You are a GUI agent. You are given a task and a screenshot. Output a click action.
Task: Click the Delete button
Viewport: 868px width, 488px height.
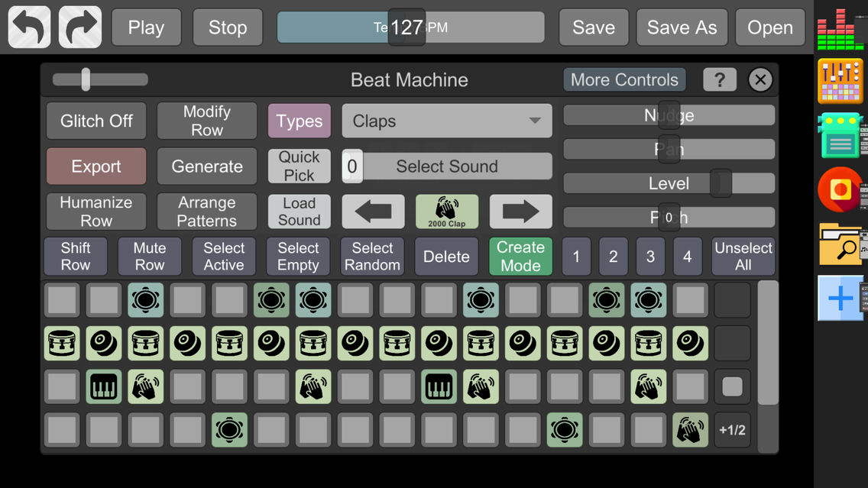pyautogui.click(x=446, y=256)
